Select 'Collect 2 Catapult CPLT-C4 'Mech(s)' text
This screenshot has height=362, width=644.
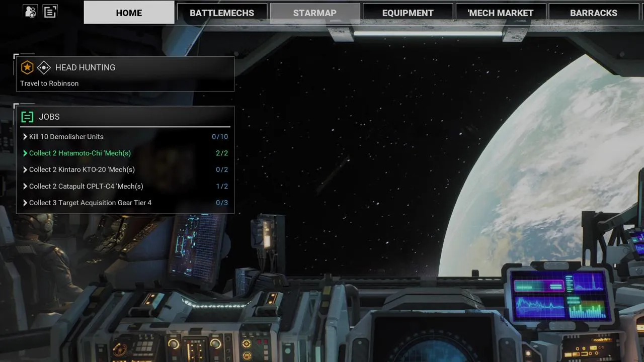click(86, 187)
